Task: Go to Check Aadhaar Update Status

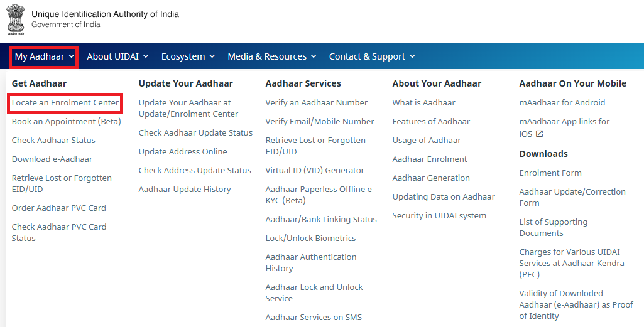Action: pos(195,133)
